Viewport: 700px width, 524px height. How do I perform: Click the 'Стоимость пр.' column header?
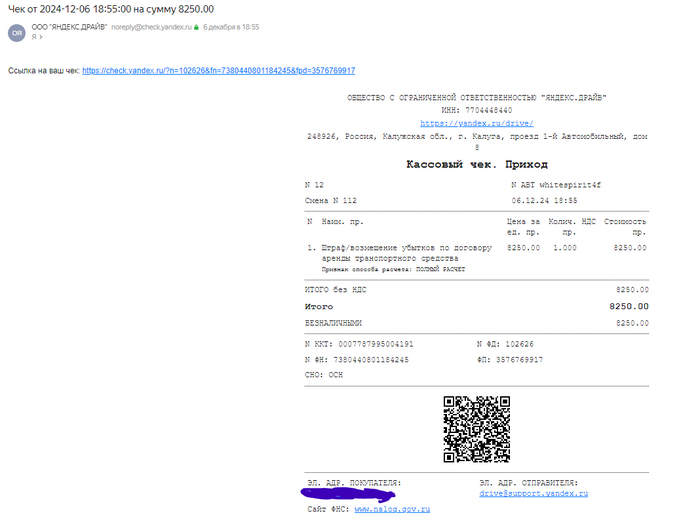coord(625,227)
